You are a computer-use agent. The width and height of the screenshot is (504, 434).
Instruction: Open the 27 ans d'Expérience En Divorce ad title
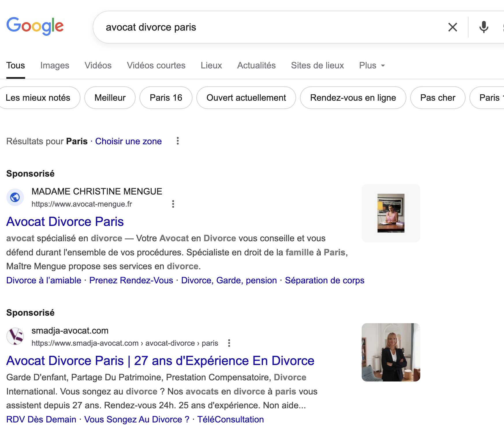point(160,361)
